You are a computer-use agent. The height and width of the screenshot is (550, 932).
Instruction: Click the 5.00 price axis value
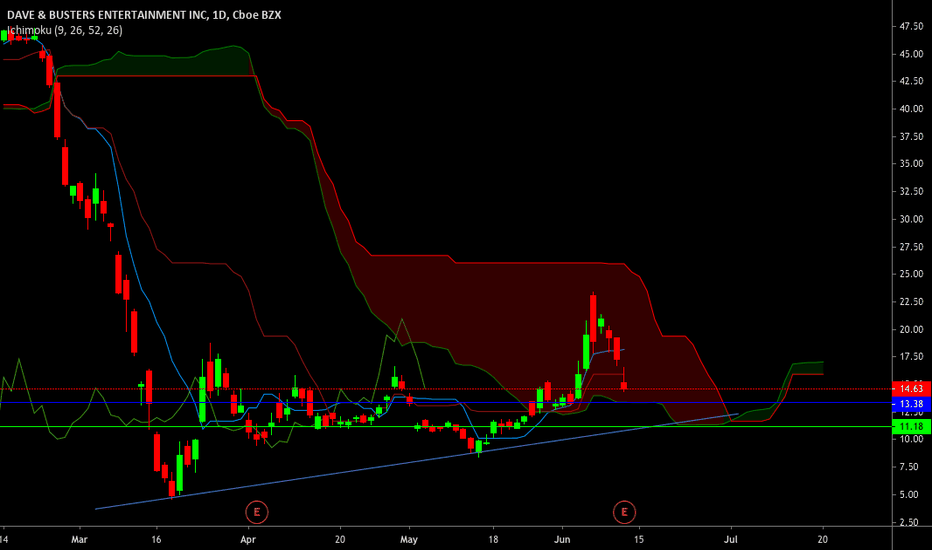click(x=909, y=495)
